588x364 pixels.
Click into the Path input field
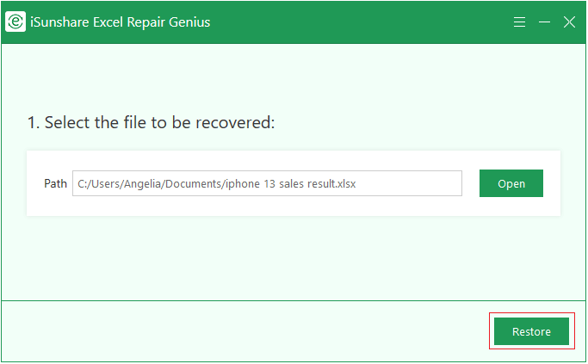coord(267,183)
